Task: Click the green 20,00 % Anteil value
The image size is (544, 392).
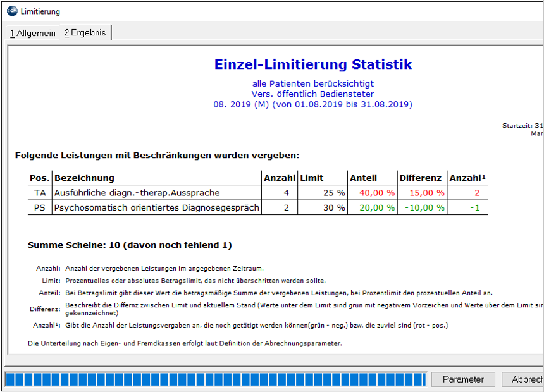Action: (377, 208)
